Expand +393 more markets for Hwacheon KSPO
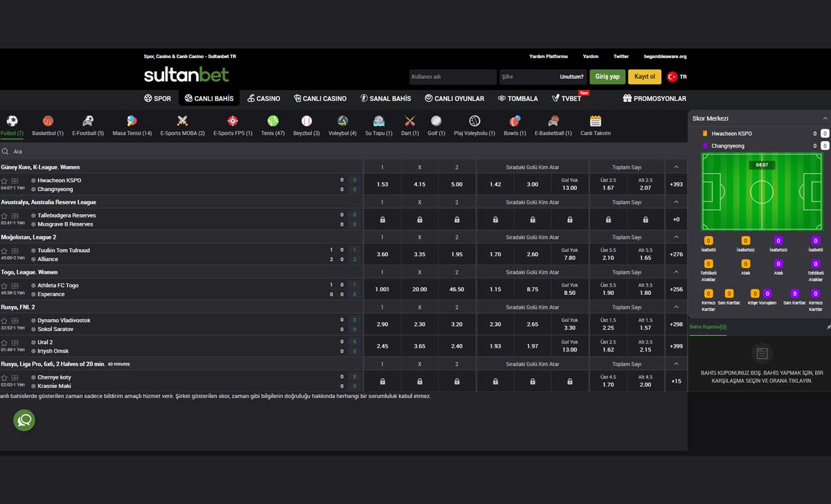The height and width of the screenshot is (504, 831). click(x=676, y=185)
